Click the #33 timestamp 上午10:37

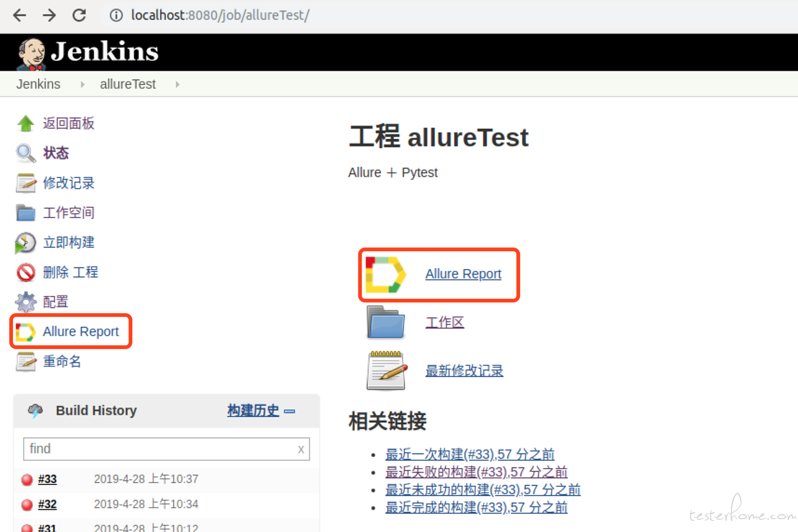tap(146, 479)
